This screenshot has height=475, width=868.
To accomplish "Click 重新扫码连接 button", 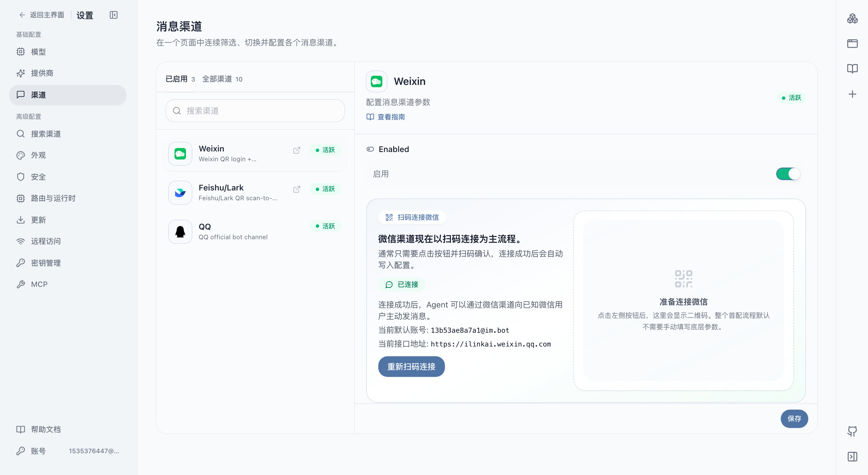I will (x=411, y=367).
